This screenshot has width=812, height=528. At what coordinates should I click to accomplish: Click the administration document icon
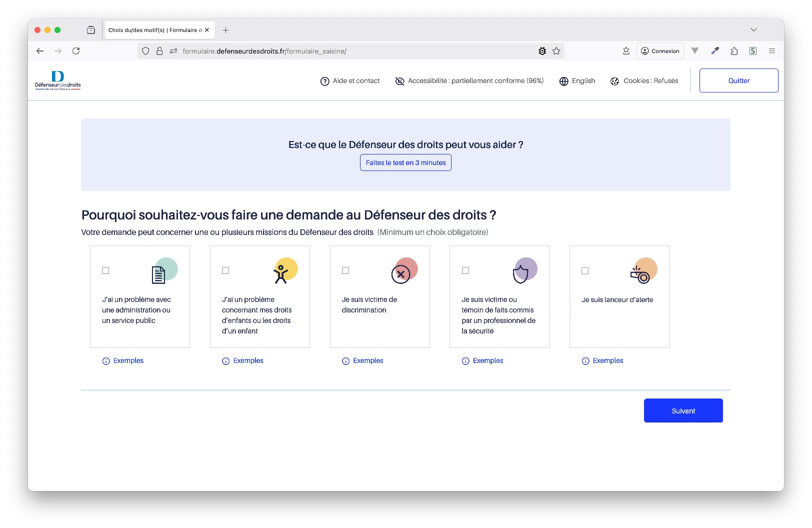pyautogui.click(x=158, y=274)
